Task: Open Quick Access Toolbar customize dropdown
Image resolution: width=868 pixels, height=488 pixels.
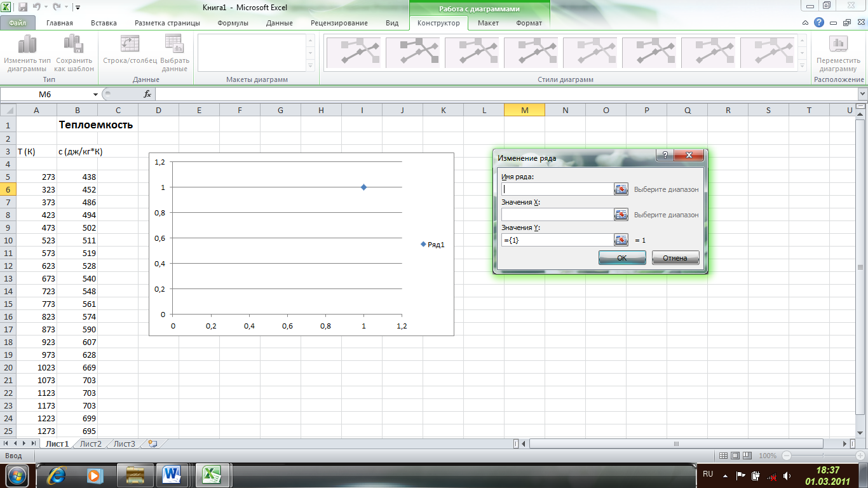Action: point(78,8)
